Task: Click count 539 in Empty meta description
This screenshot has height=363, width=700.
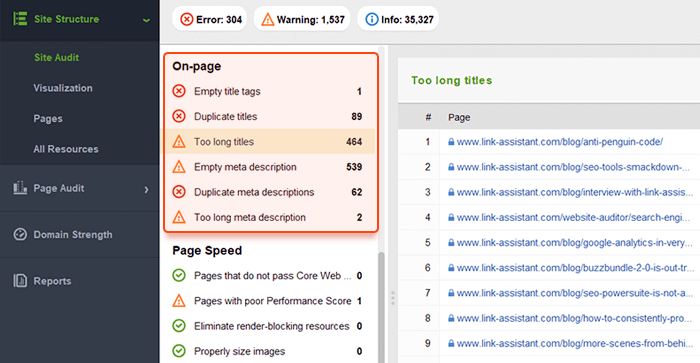Action: coord(354,167)
